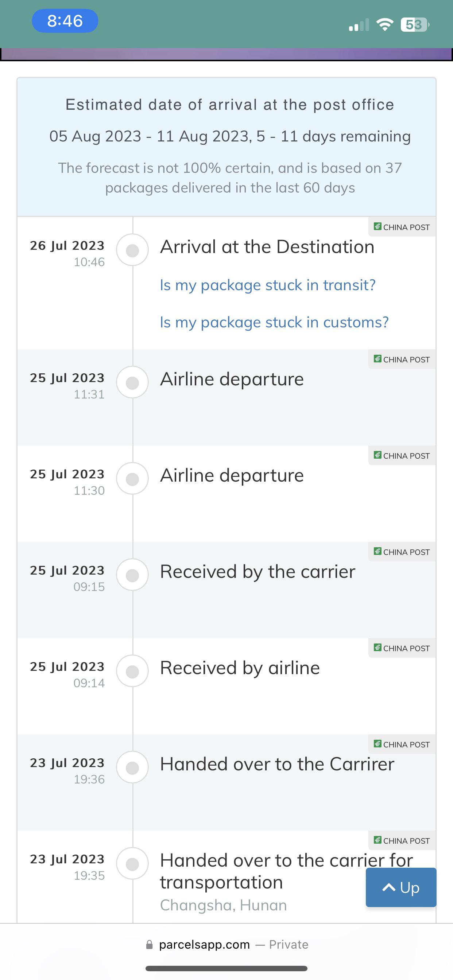Tap the Wi-Fi icon in the status bar
This screenshot has height=980, width=453.
click(x=384, y=24)
